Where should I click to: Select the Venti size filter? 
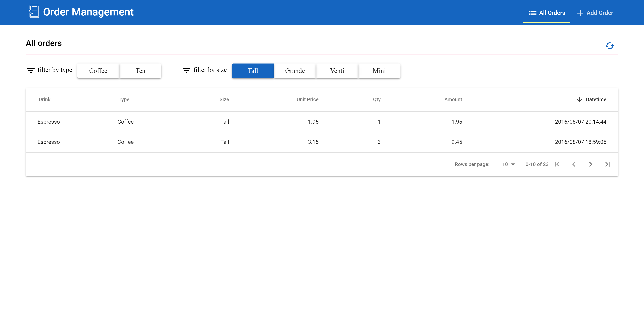(337, 71)
